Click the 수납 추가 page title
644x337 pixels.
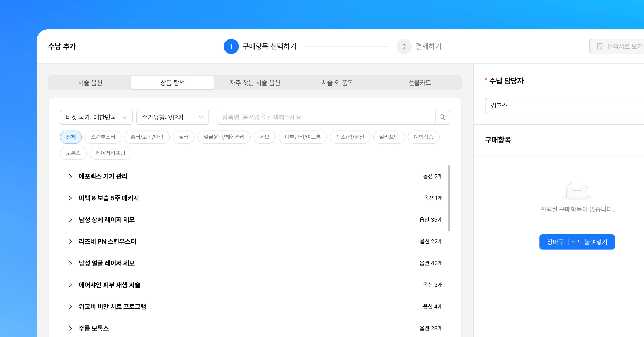[62, 46]
